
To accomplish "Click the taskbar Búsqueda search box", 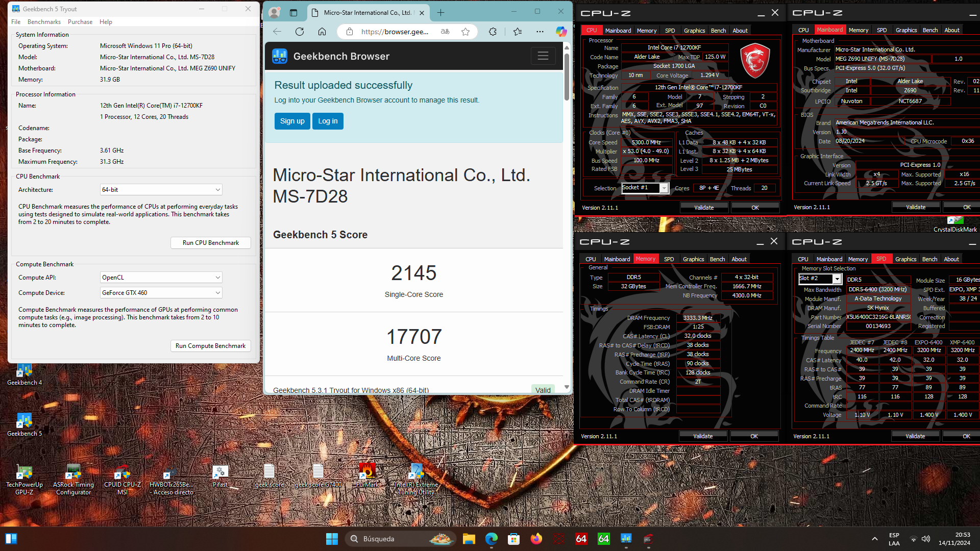I will (400, 539).
